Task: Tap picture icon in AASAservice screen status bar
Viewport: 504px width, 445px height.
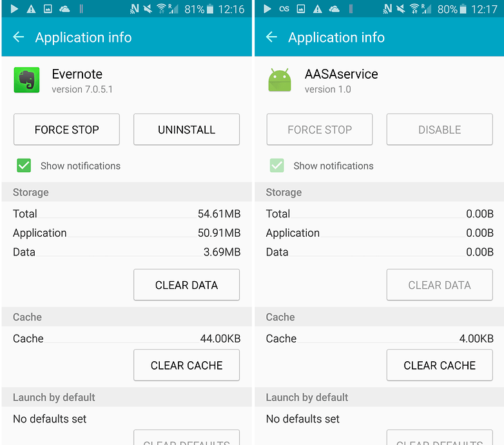Action: pos(301,8)
